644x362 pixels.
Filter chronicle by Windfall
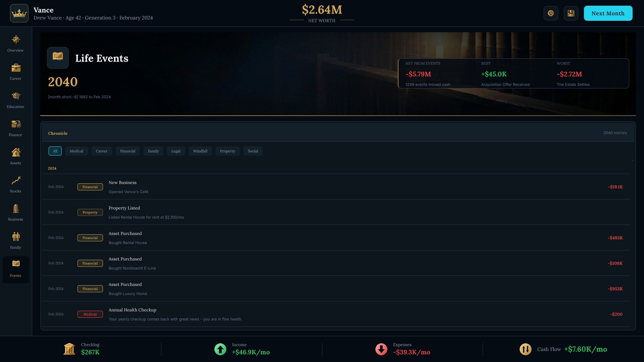pos(200,151)
